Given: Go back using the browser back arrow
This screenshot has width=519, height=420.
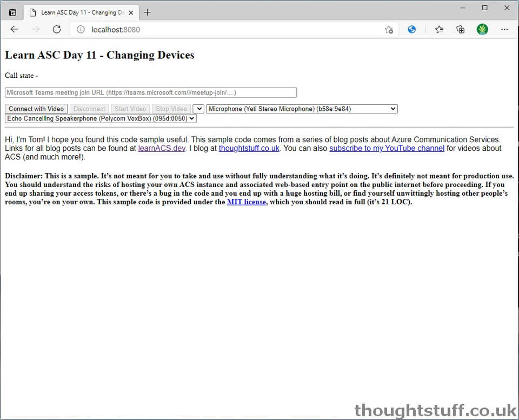Looking at the screenshot, I should [x=14, y=29].
